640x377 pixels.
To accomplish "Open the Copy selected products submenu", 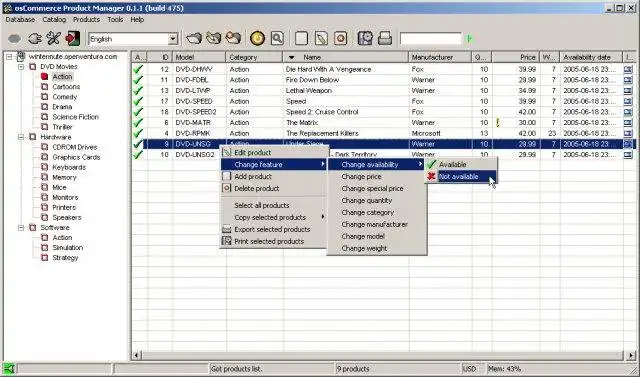I will (274, 217).
